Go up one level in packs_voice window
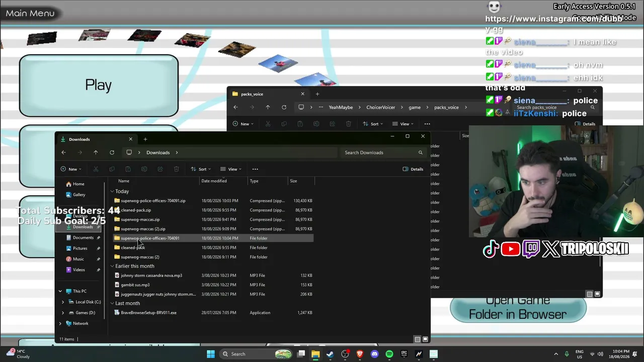 coord(268,107)
